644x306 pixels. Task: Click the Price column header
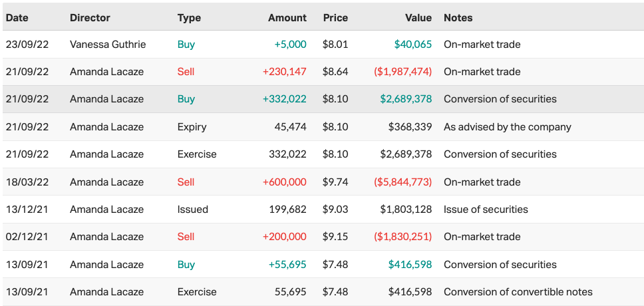click(335, 18)
